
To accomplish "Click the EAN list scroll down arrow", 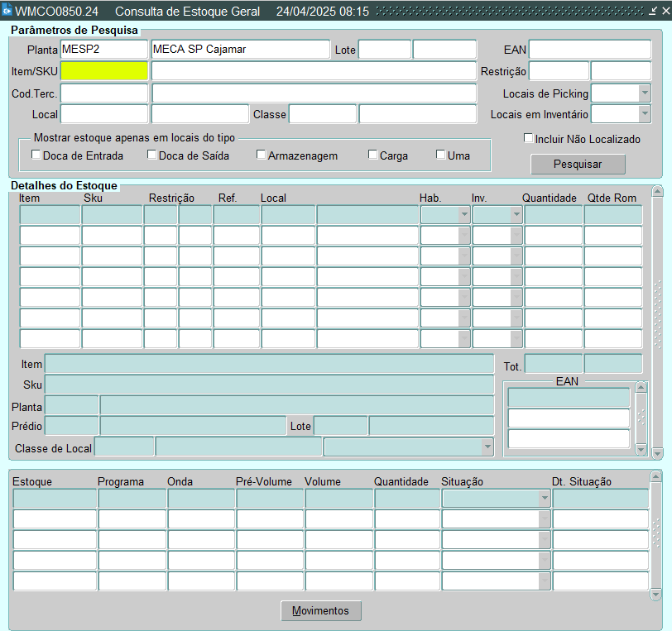I will (641, 448).
